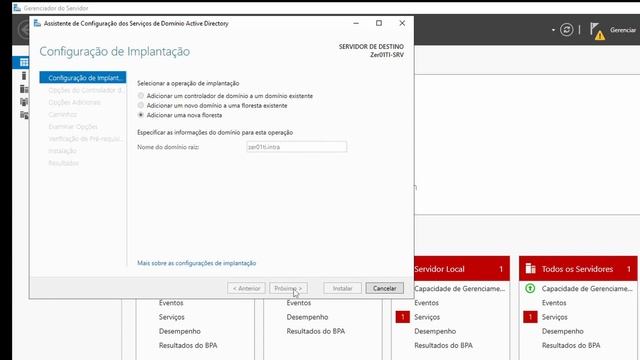Click 'Resultados do BPA' in Servidor Local tile
Image resolution: width=640 pixels, height=360 pixels.
(x=443, y=345)
